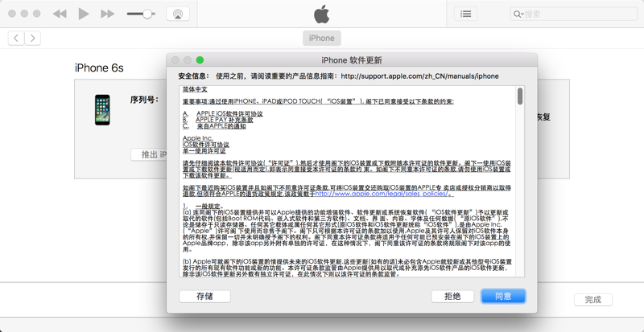Click the green zoom button on dialog
The image size is (644, 332).
(x=200, y=60)
